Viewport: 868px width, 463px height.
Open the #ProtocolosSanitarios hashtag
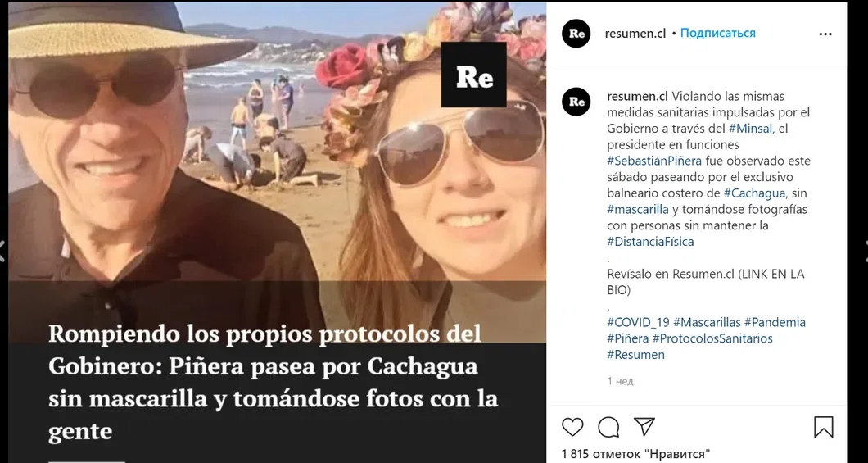pyautogui.click(x=712, y=338)
